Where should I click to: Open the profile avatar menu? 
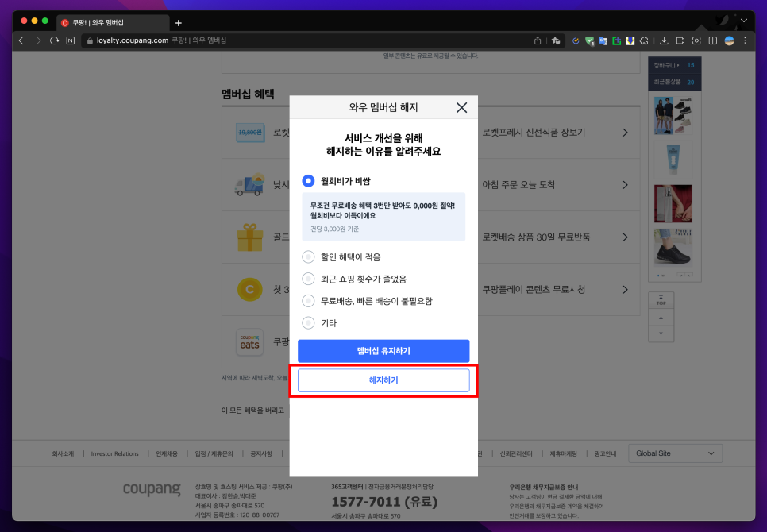(730, 40)
